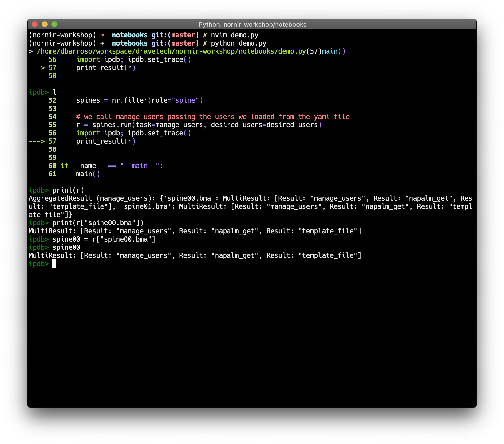Click the 'nvim demo.py' command text
Image resolution: width=504 pixels, height=444 pixels.
click(235, 35)
